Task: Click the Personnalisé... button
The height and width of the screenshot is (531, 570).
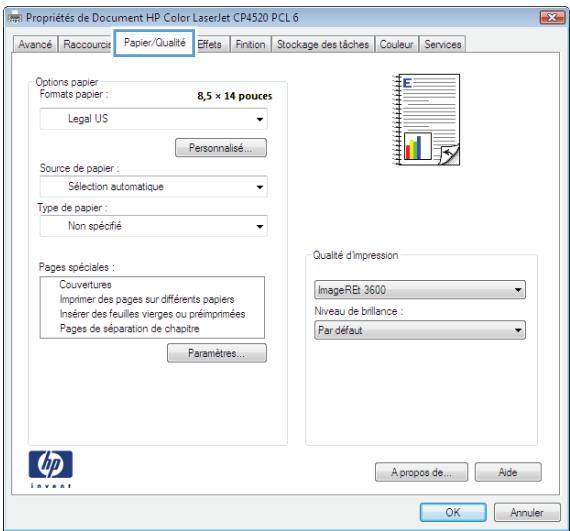Action: tap(221, 148)
